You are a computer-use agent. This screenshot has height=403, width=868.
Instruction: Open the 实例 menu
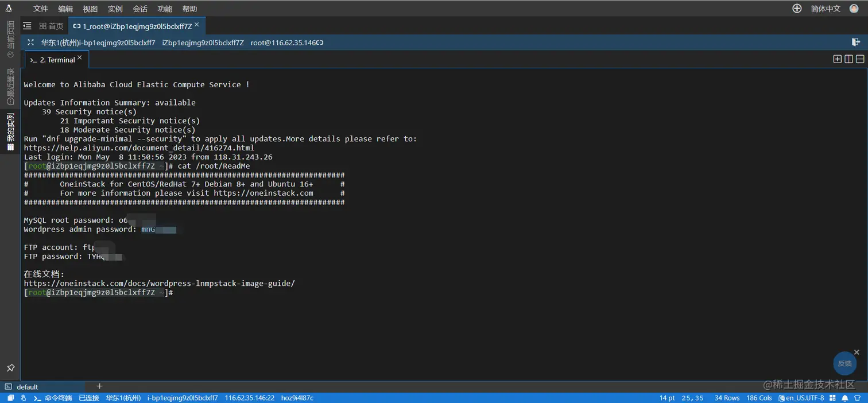(115, 9)
